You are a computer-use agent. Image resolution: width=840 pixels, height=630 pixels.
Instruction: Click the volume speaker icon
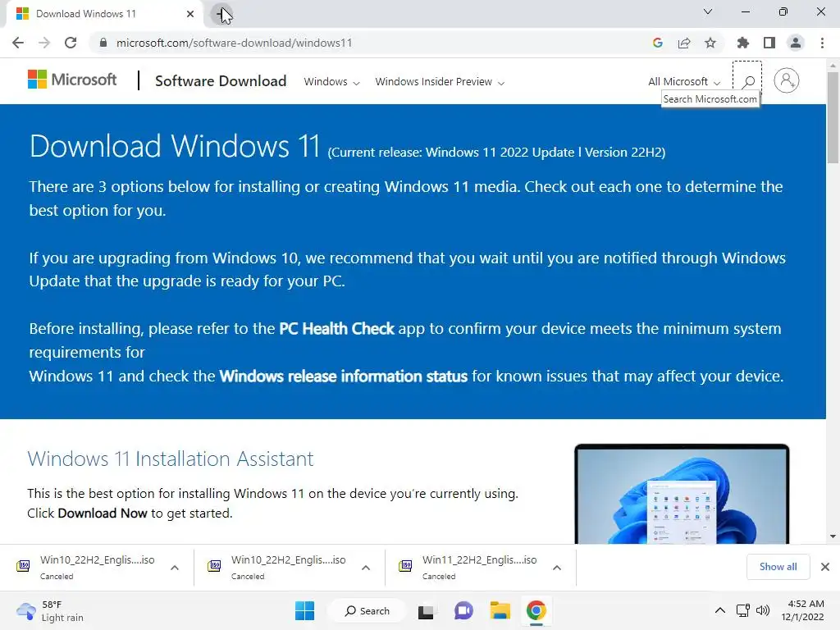click(762, 610)
